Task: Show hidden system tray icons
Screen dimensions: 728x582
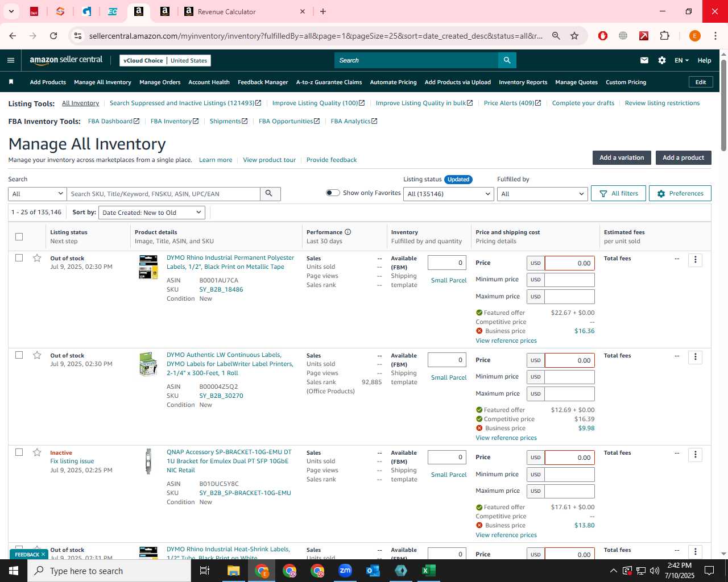Action: [x=613, y=571]
